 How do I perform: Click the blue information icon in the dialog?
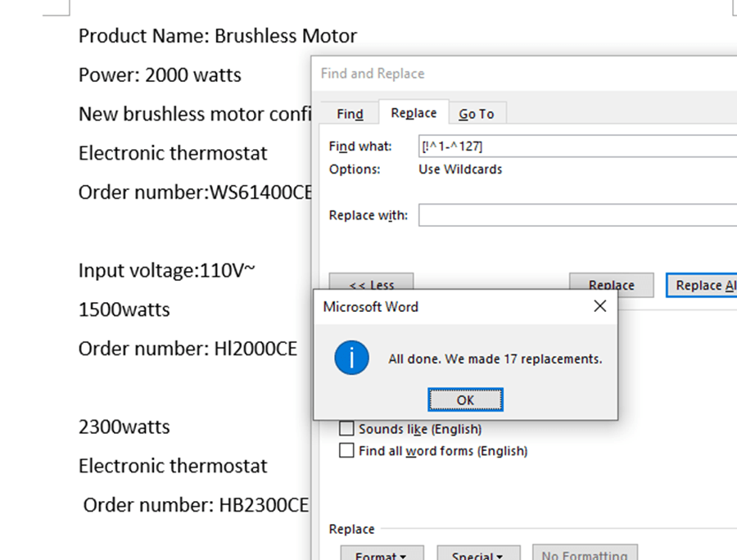[352, 359]
